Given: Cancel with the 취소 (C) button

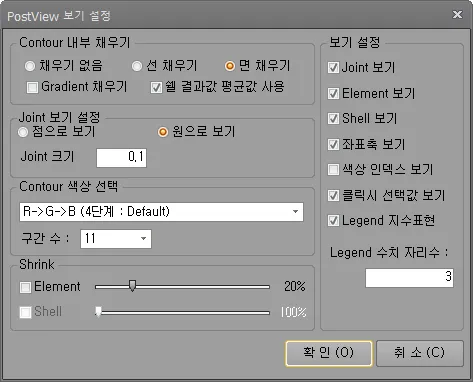Looking at the screenshot, I should pyautogui.click(x=420, y=353).
